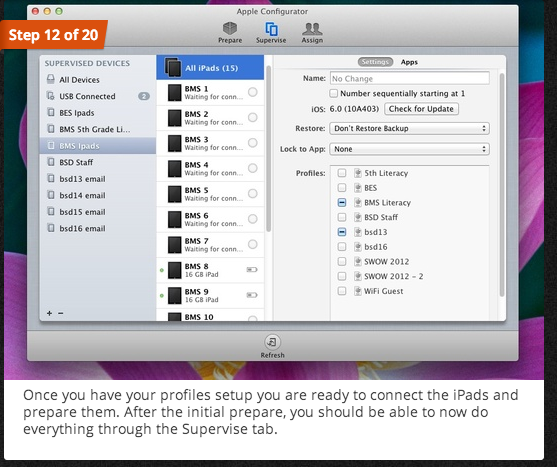This screenshot has height=467, width=557.
Task: Open the Restore backup dropdown
Action: tap(409, 128)
